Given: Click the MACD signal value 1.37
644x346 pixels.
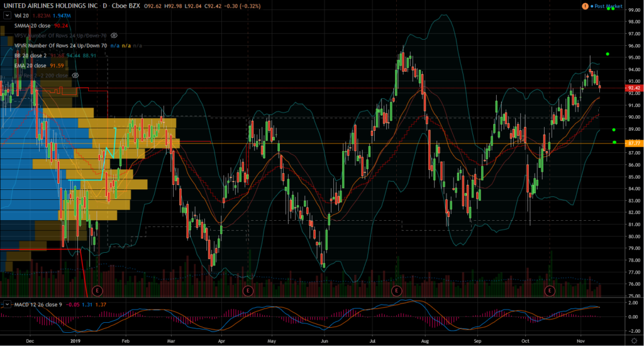Looking at the screenshot, I should coord(101,304).
